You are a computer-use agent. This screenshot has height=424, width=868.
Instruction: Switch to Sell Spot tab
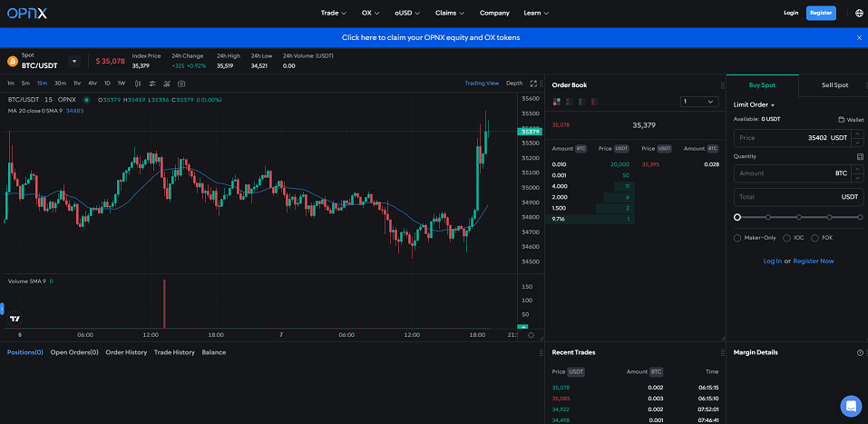[834, 84]
